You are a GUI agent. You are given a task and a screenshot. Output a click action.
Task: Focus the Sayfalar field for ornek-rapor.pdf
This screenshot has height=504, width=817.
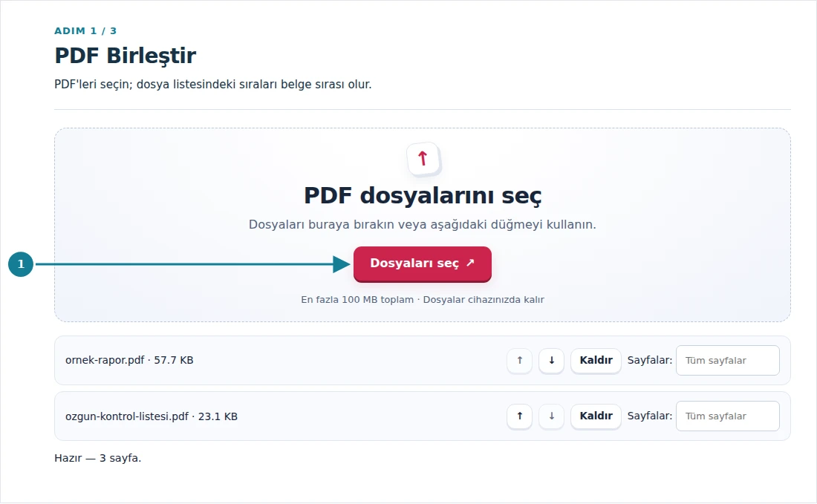tap(727, 360)
